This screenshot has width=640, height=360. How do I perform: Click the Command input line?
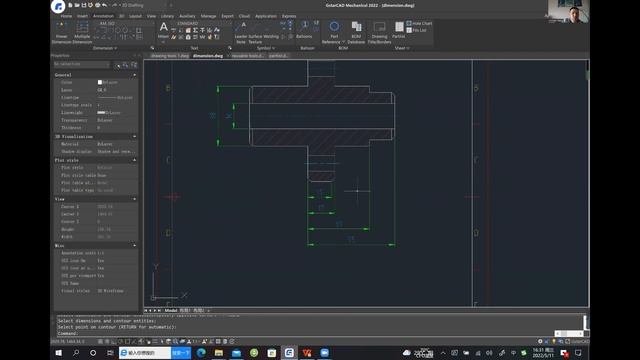[x=318, y=333]
